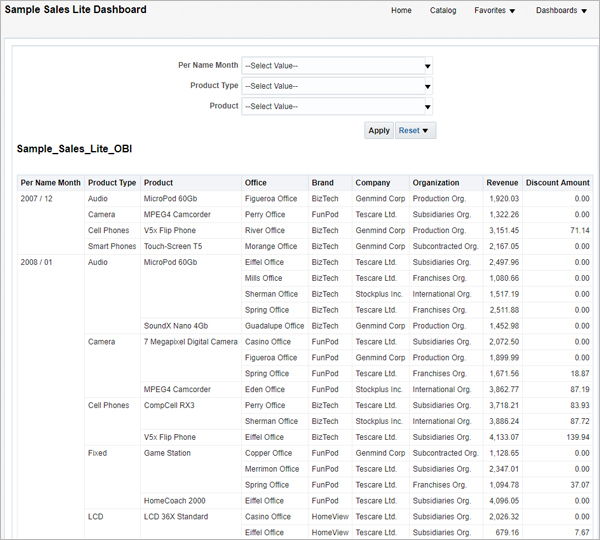This screenshot has height=540, width=600.
Task: Open the Product Type dropdown arrow
Action: 428,86
